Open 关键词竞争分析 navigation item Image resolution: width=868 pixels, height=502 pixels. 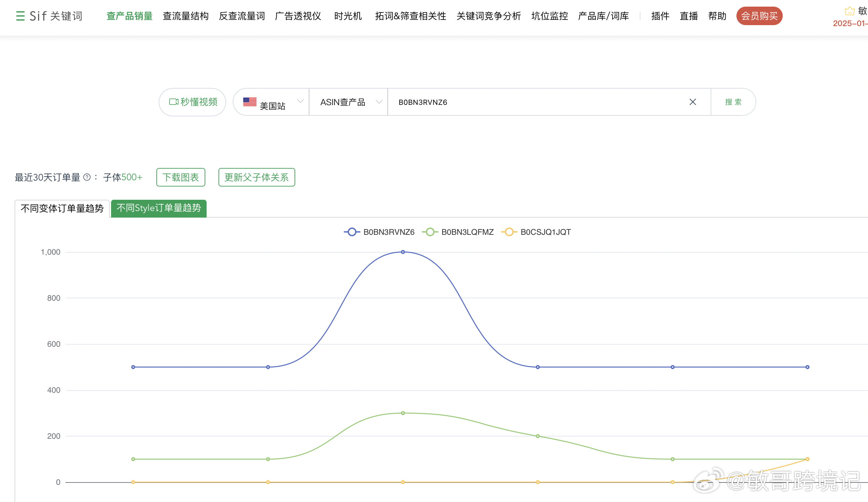489,16
